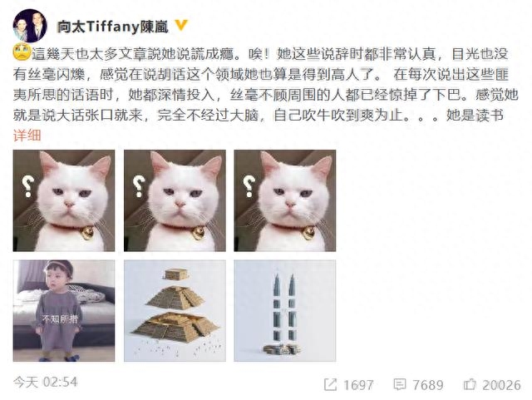Open first white cat image
Screen dimensions: 532x400
64,200
